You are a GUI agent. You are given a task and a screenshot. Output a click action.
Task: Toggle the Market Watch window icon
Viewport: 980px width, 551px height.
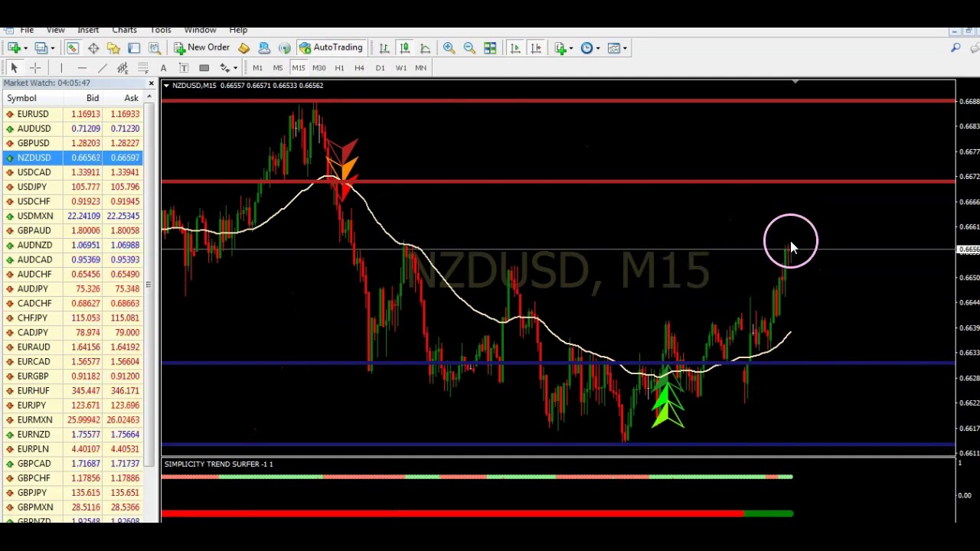tap(72, 48)
